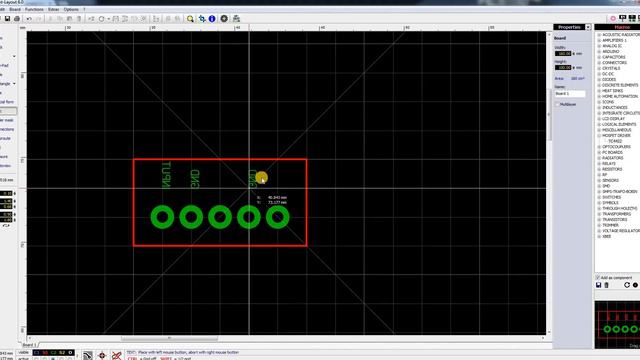Select the HEAT SINKS library entry
This screenshot has width=640, height=360.
click(x=613, y=91)
